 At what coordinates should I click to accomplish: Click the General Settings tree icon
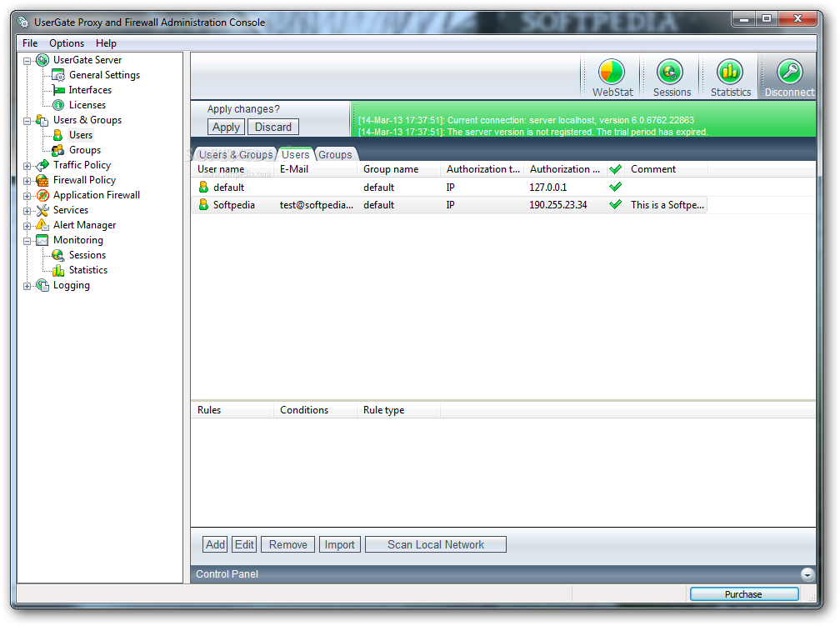point(57,75)
